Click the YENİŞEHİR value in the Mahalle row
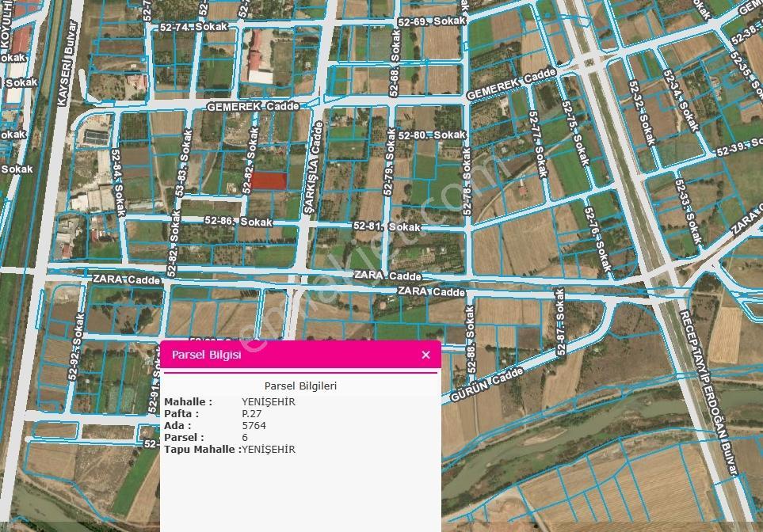Image resolution: width=763 pixels, height=532 pixels. pyautogui.click(x=268, y=401)
